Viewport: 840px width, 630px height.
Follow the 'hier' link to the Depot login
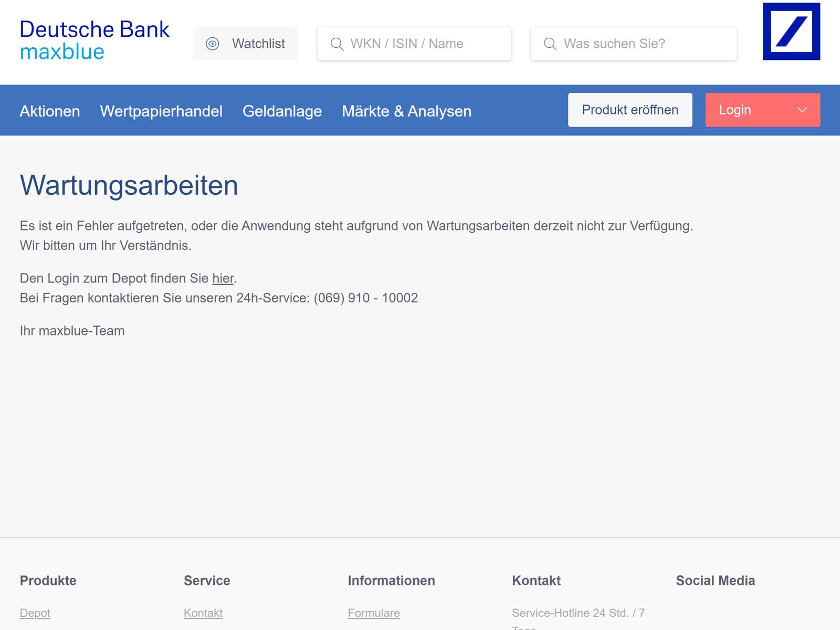point(223,278)
